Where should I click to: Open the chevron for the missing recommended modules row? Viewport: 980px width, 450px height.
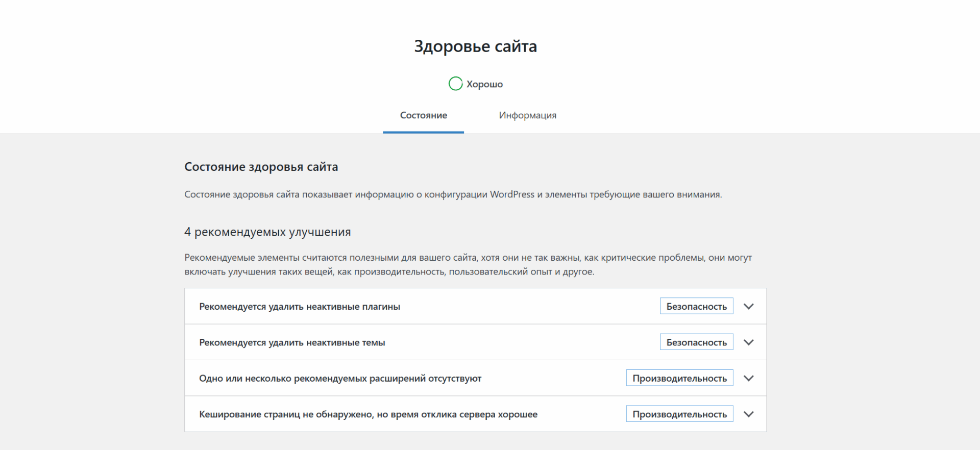pos(748,379)
